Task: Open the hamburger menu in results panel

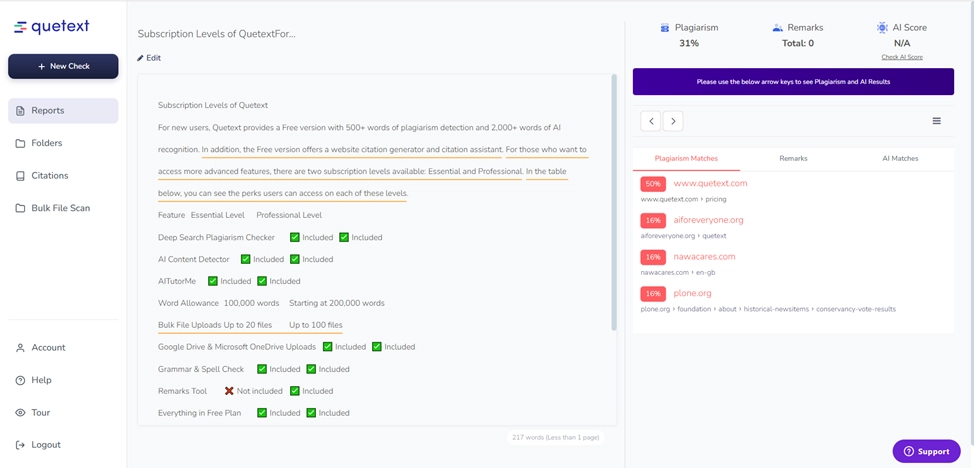Action: coord(937,121)
